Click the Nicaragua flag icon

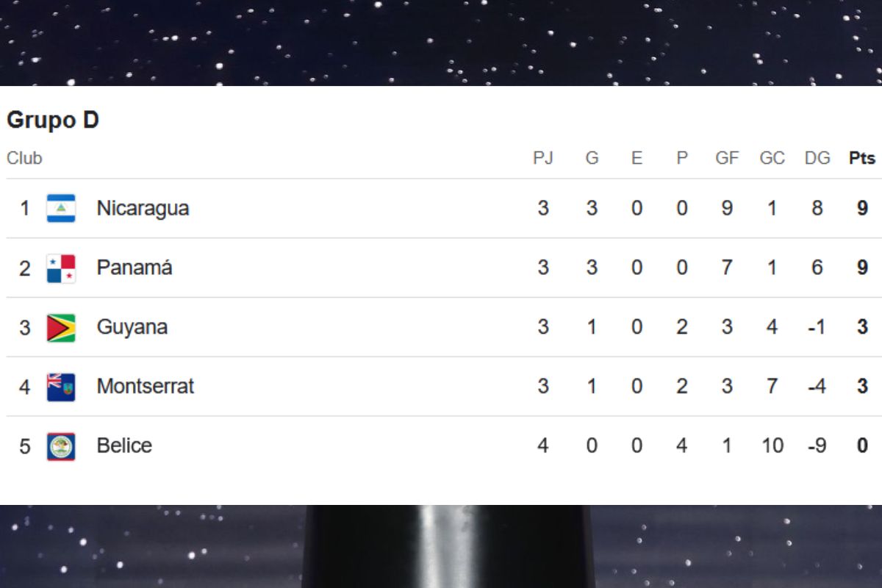[x=61, y=208]
